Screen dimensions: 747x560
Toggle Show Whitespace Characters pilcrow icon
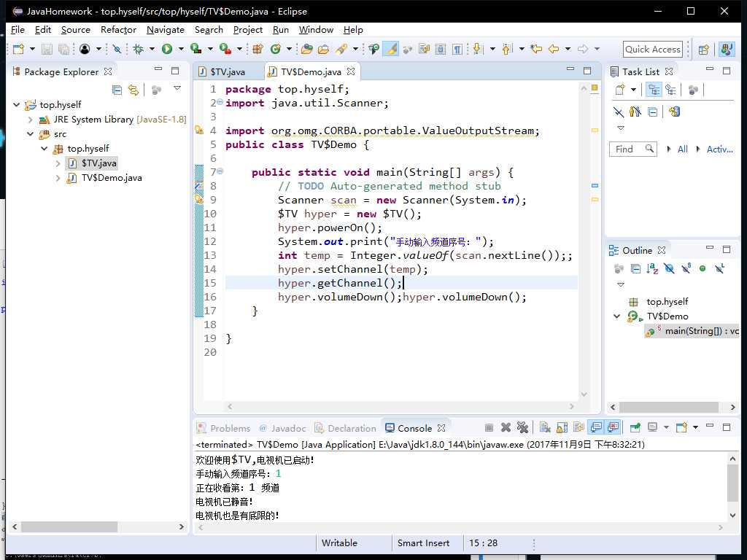click(x=457, y=49)
